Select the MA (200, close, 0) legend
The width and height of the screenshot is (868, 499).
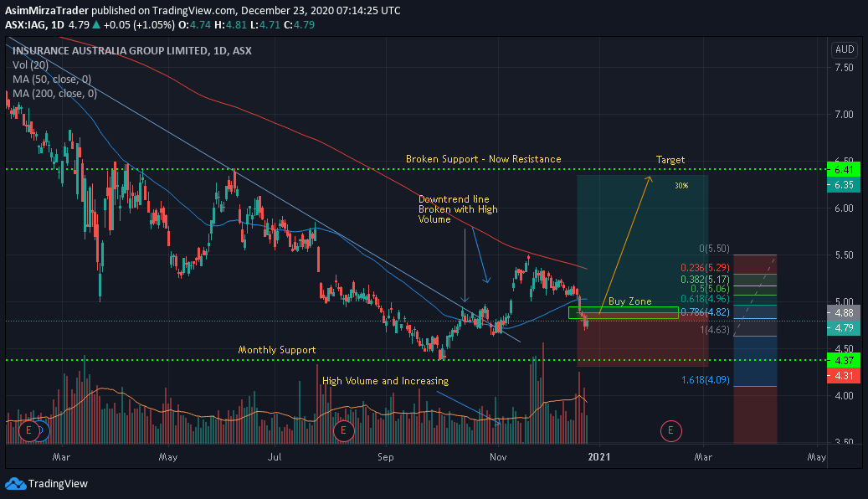tap(54, 94)
